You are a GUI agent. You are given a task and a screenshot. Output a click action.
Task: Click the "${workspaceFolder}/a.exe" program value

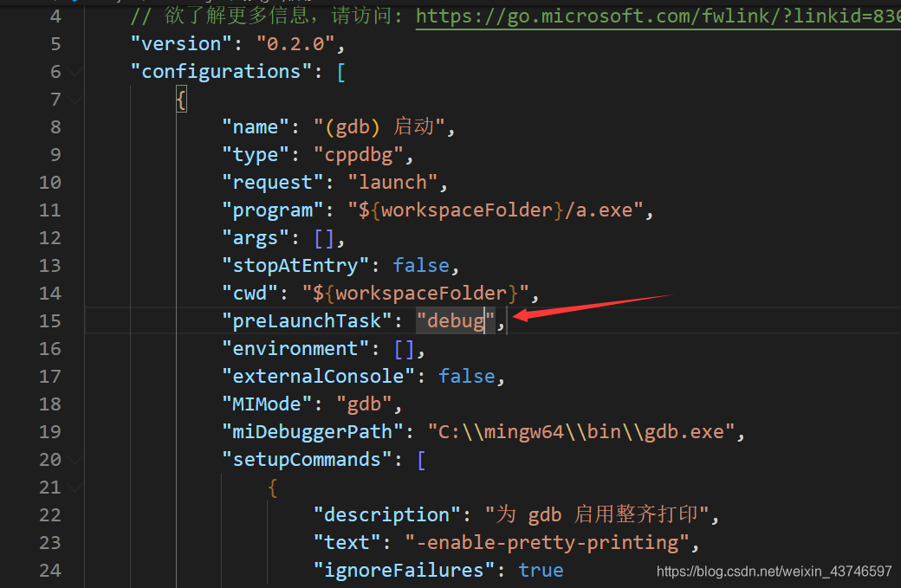point(496,210)
